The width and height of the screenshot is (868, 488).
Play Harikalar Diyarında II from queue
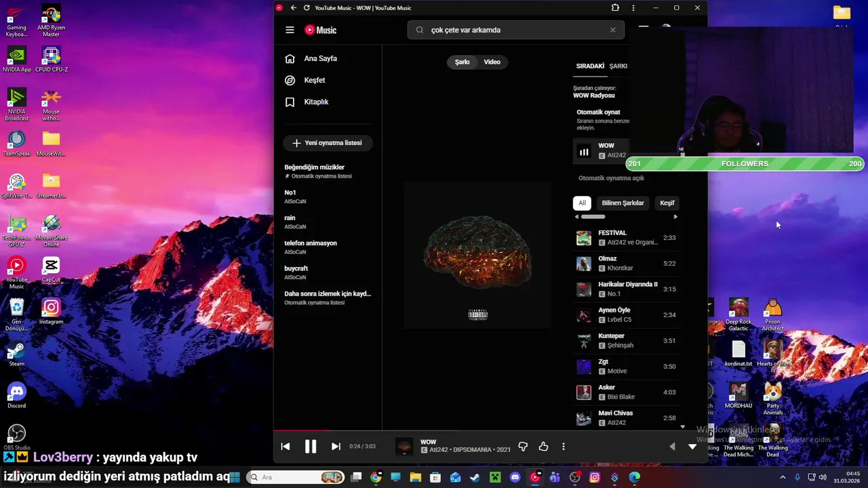tap(626, 289)
